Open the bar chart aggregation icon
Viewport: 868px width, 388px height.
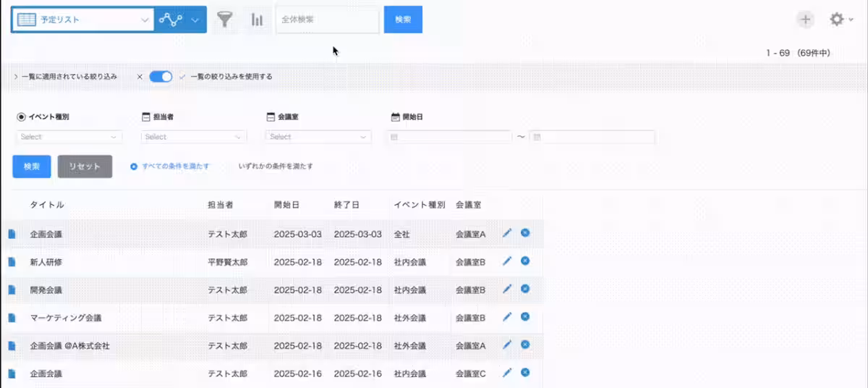257,20
